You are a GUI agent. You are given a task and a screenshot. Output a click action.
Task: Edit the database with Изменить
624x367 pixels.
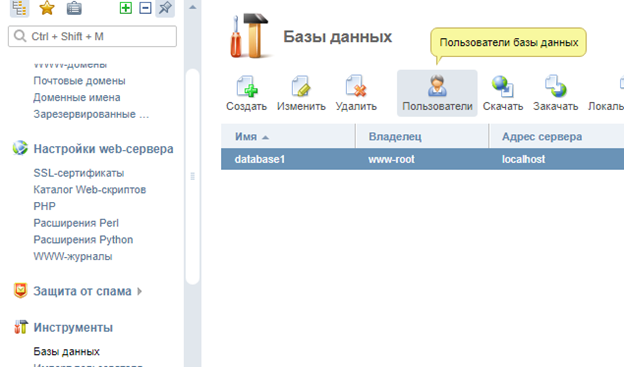tap(301, 94)
